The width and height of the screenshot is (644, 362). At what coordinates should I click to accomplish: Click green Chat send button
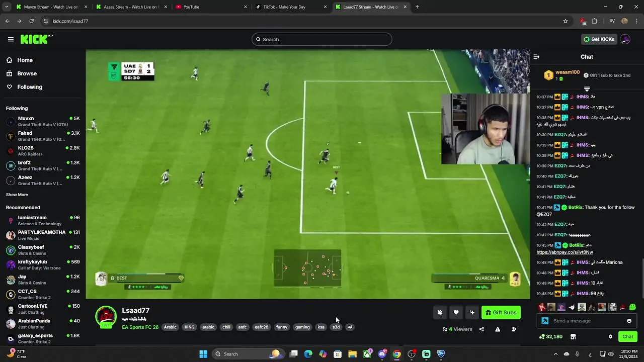627,337
